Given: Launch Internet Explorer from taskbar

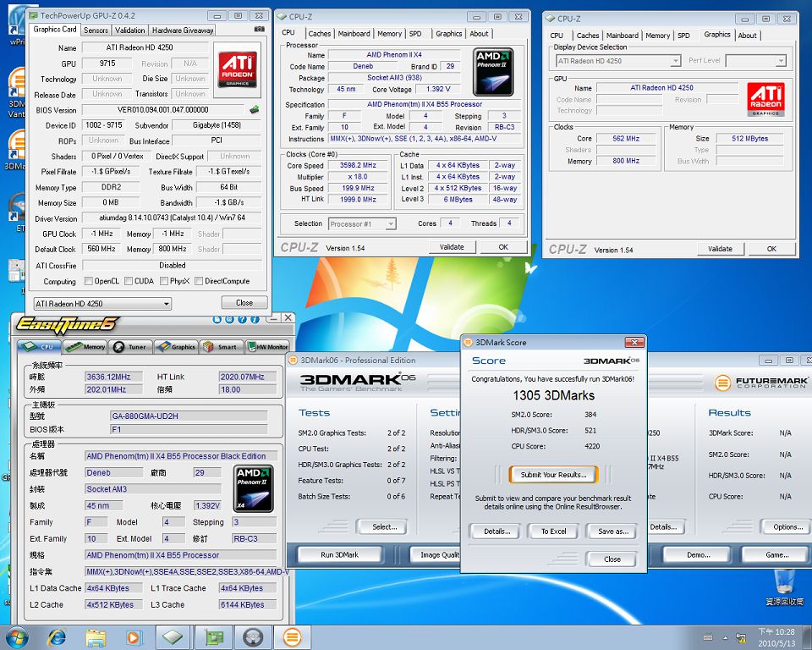Looking at the screenshot, I should (x=57, y=637).
